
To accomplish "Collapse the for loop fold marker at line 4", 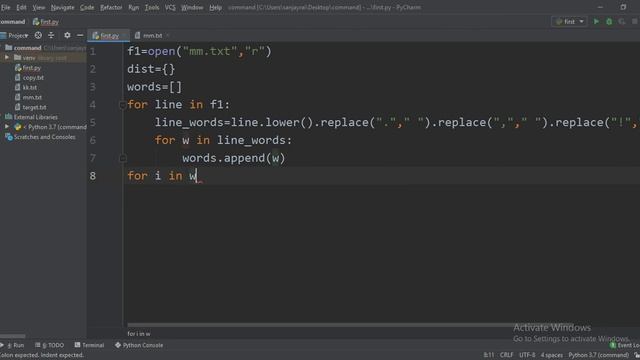I will 122,105.
